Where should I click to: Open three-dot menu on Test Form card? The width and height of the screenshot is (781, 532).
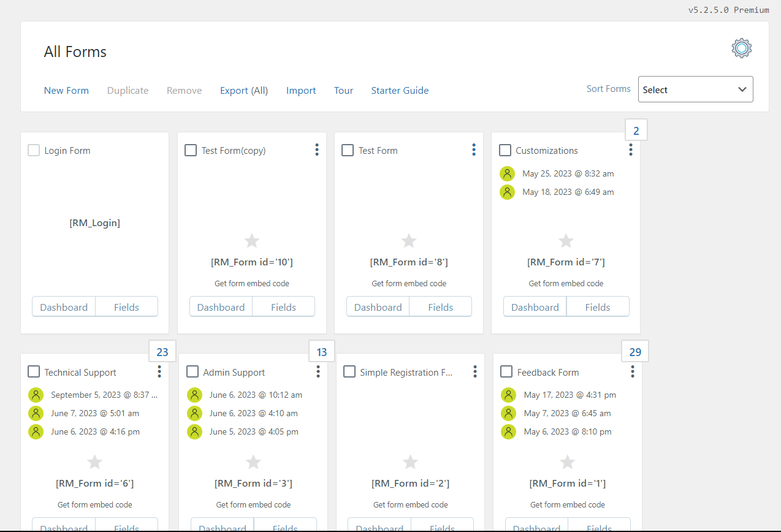(474, 150)
